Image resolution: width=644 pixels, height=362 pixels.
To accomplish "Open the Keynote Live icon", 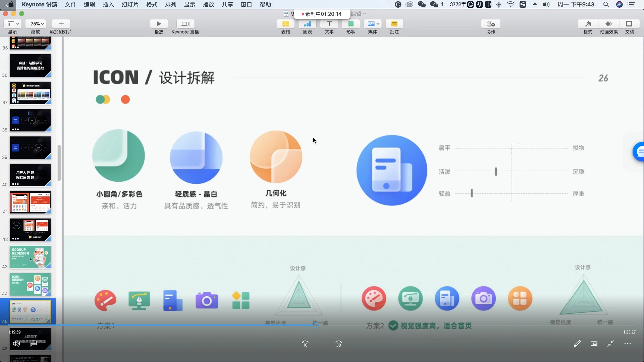I will [x=185, y=24].
